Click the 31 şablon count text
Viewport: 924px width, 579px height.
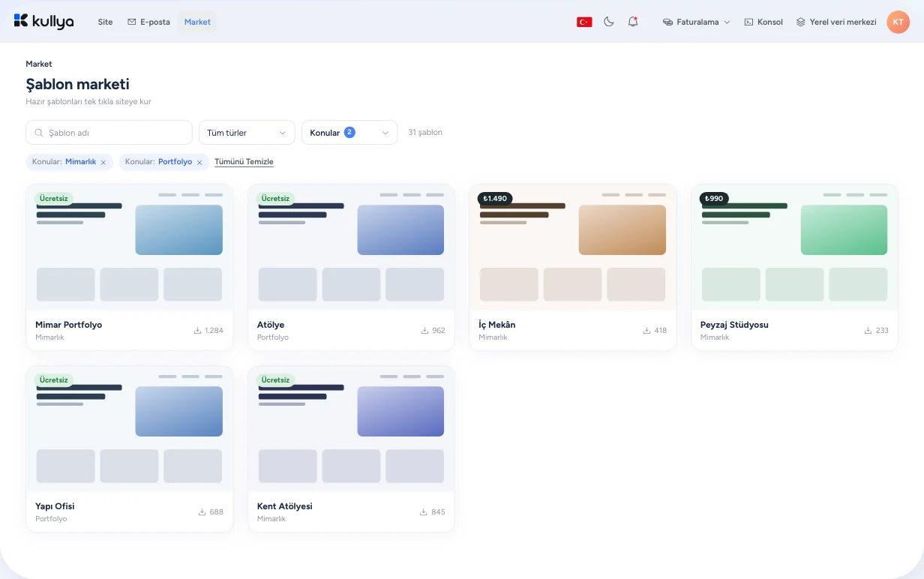tap(425, 133)
